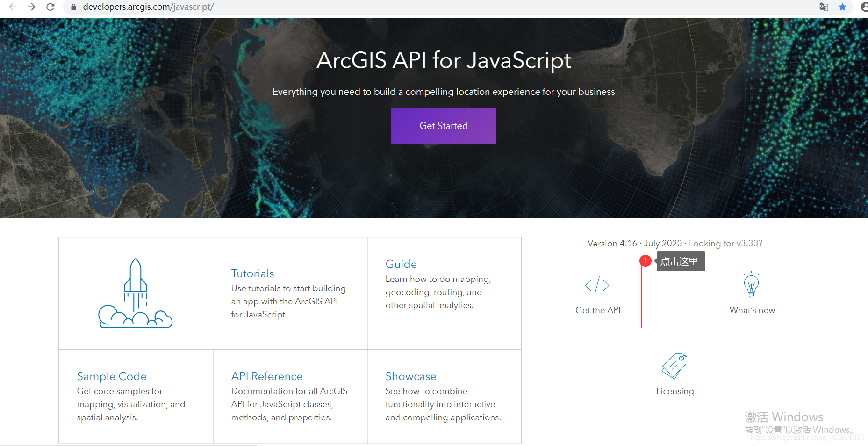Click the What's new label
Viewport: 868px width, 446px height.
coord(752,310)
